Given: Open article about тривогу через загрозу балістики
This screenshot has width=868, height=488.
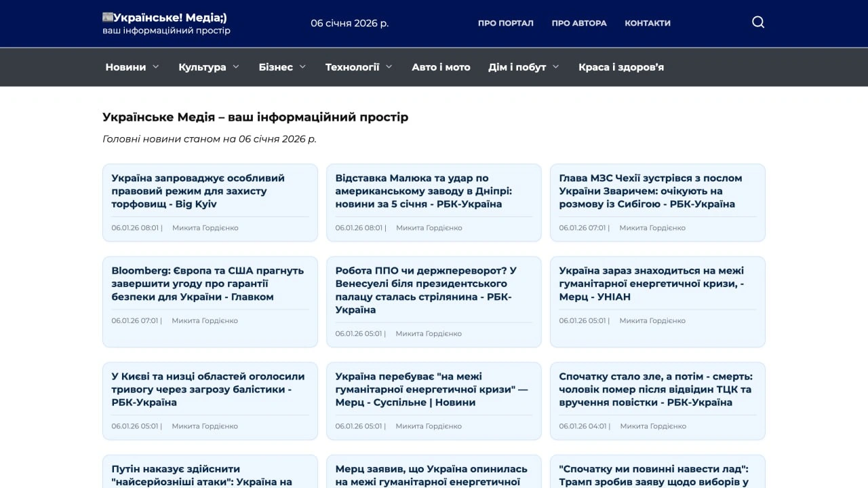Looking at the screenshot, I should (208, 389).
